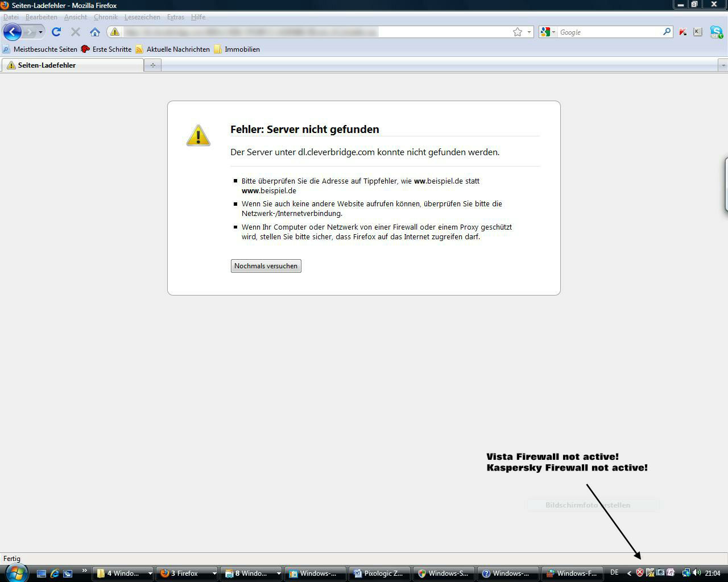
Task: Open the Datei menu
Action: pyautogui.click(x=11, y=17)
